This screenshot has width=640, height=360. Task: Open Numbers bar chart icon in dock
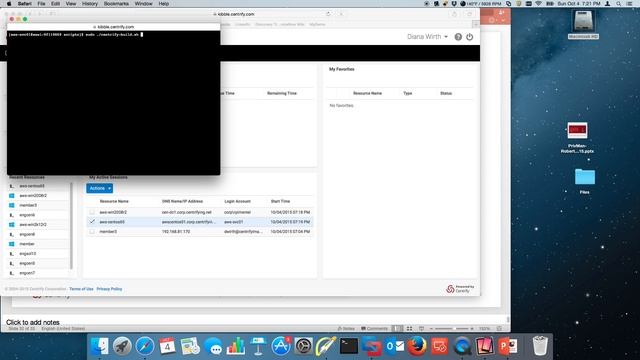pyautogui.click(x=236, y=346)
